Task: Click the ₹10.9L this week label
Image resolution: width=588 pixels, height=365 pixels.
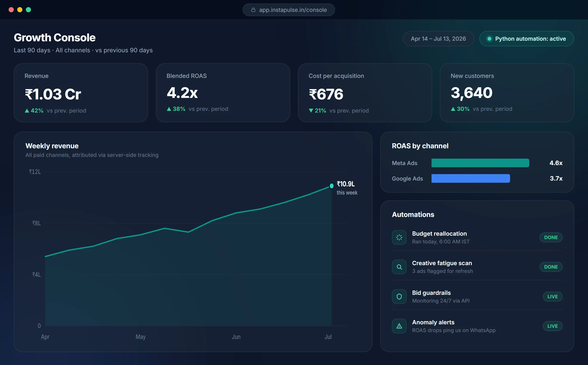Action: pos(347,188)
